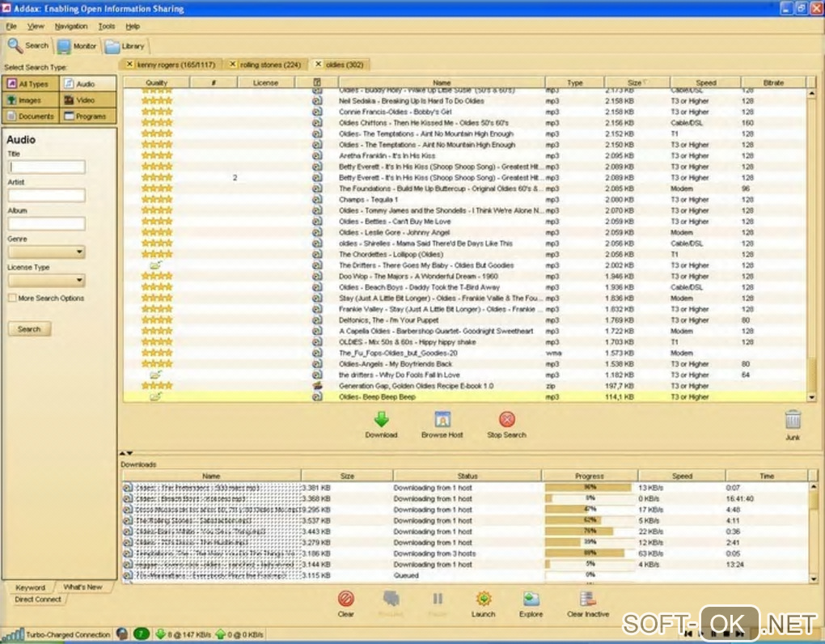
Task: Click the Junk trash can icon
Action: tap(793, 420)
